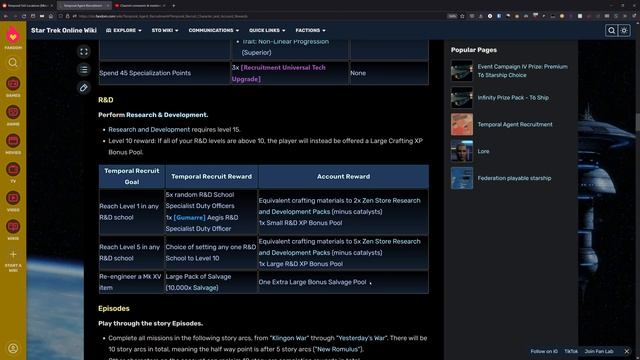Click the edit page pencil icon
640x360 pixels.
[84, 88]
